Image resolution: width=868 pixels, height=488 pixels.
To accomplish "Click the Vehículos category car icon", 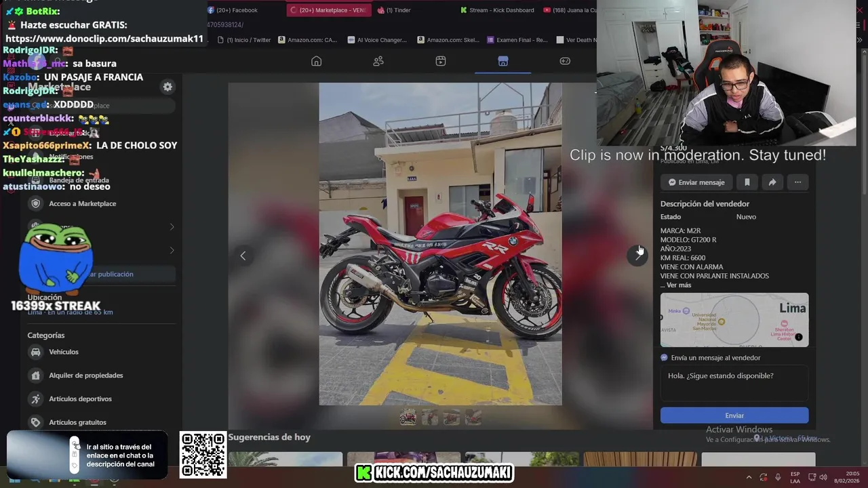I will point(35,352).
